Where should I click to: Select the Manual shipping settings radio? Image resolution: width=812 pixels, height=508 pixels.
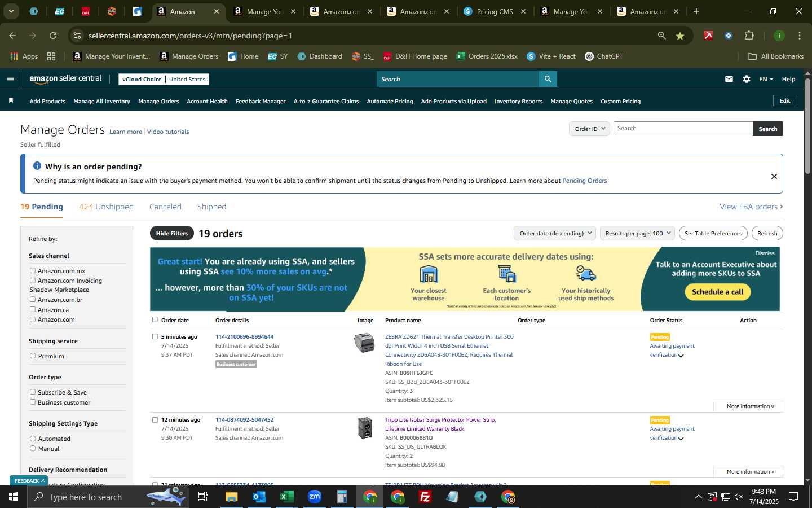[33, 449]
